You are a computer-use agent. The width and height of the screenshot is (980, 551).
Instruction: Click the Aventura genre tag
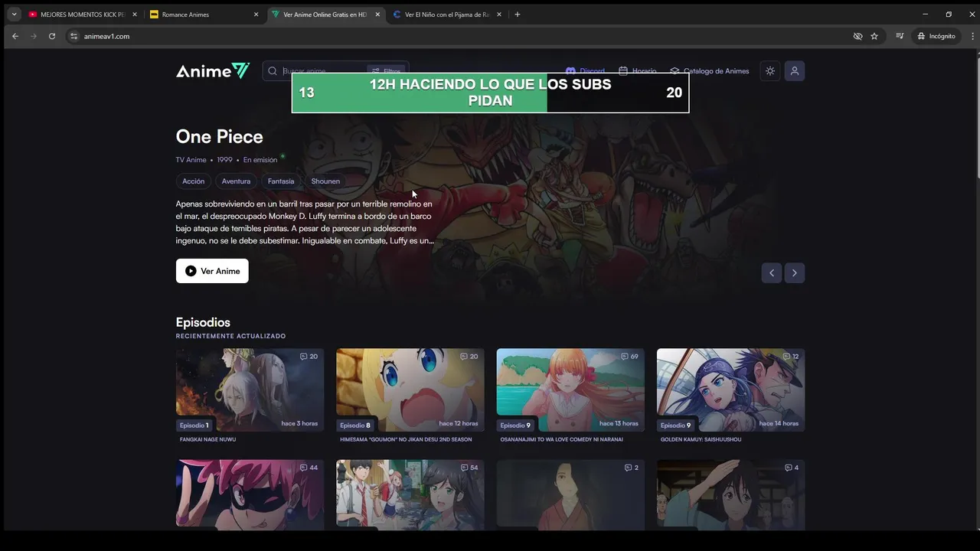236,181
